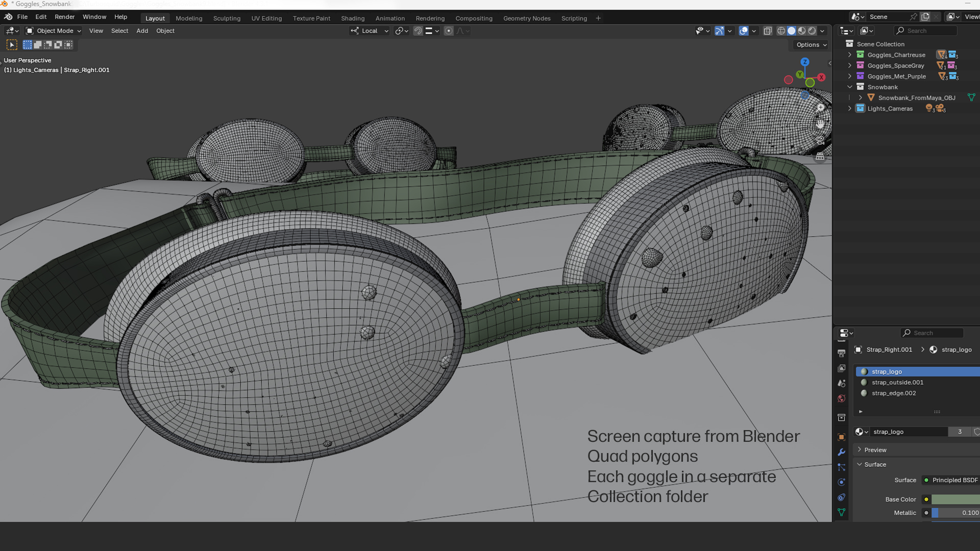Click the toggle camera view icon
Viewport: 980px width, 551px height.
tap(820, 140)
